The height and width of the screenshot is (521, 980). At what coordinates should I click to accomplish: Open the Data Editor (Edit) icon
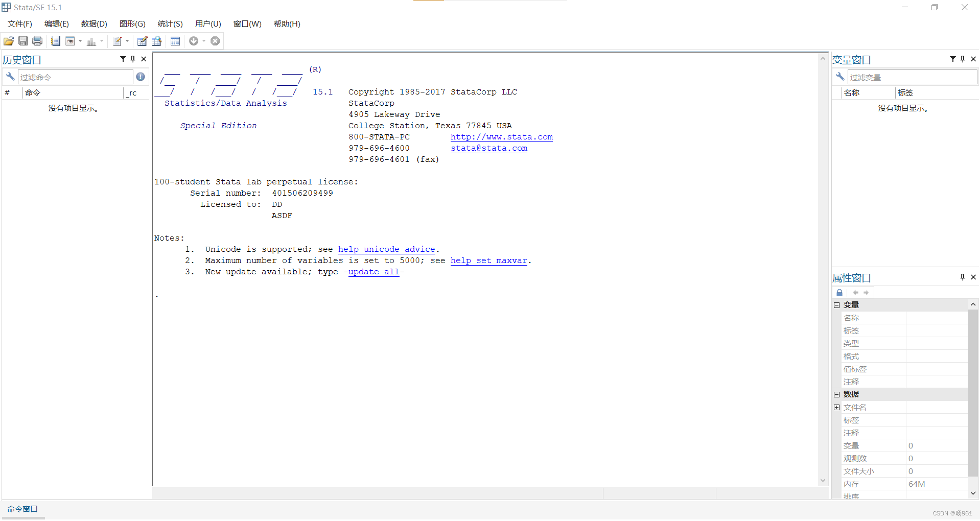click(x=143, y=41)
